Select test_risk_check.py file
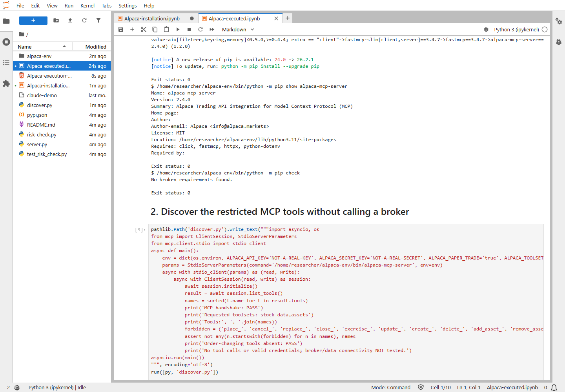565x392 pixels. [x=62, y=154]
